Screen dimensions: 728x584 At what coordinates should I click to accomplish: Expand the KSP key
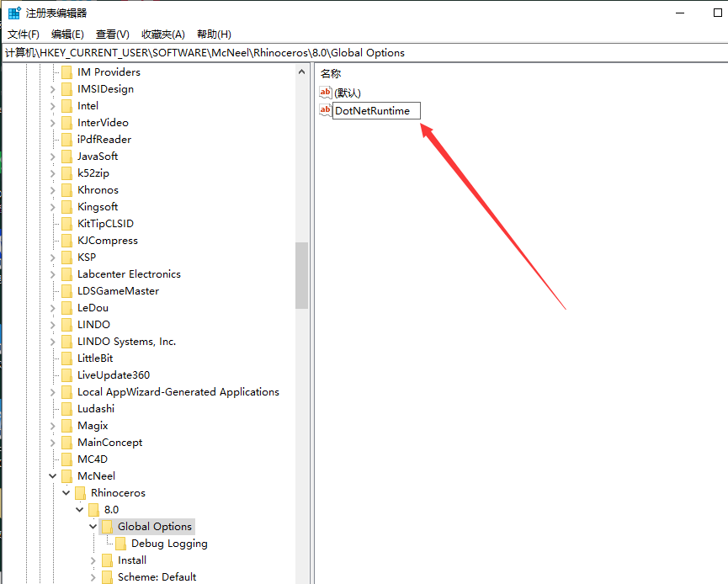click(52, 257)
